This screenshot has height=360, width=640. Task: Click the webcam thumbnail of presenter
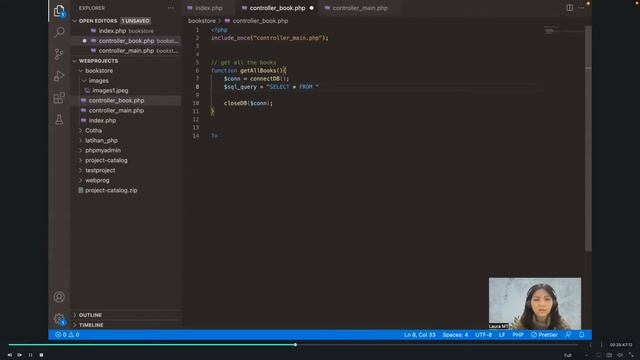535,303
